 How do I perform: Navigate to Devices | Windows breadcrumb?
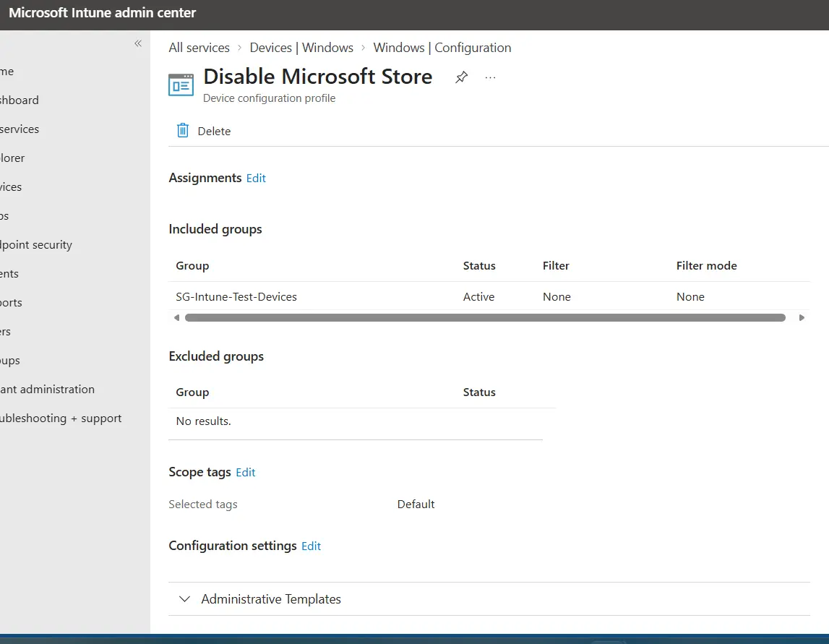301,48
